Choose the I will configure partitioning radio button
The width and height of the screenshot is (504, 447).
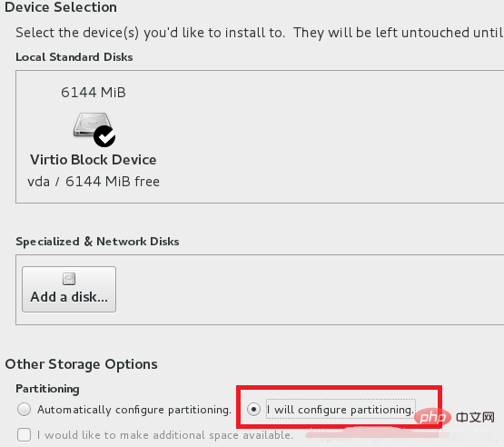[x=253, y=410]
